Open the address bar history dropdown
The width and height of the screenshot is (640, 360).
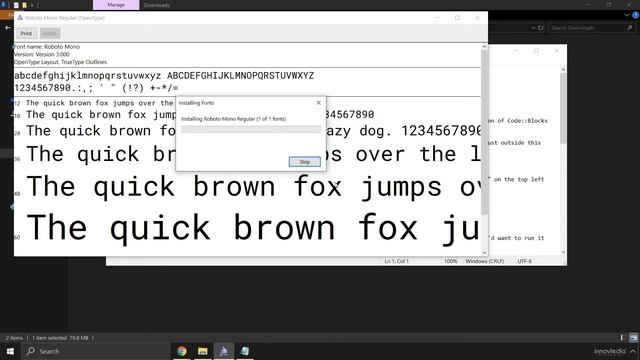(x=533, y=28)
